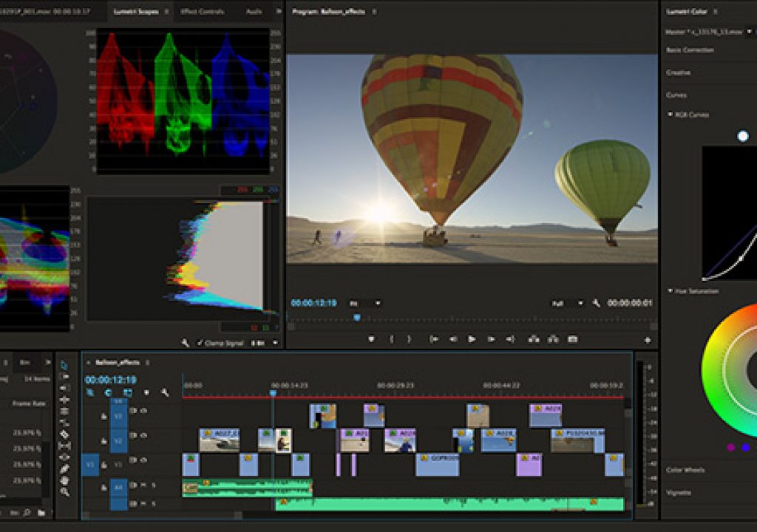Image resolution: width=757 pixels, height=532 pixels.
Task: Switch to the Lumetri Scopes tab
Action: pos(136,12)
